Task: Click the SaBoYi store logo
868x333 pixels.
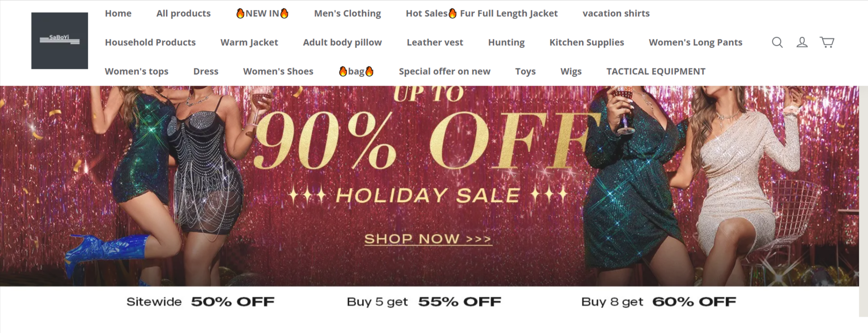Action: [x=59, y=41]
